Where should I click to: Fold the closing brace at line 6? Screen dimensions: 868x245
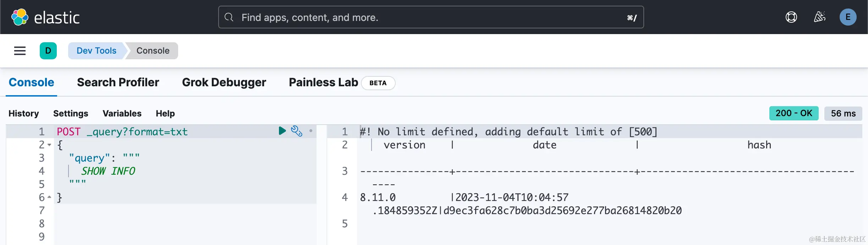pos(49,197)
